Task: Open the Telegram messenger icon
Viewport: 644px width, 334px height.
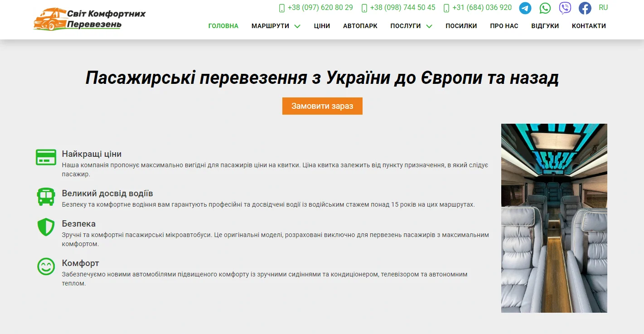Action: (525, 8)
